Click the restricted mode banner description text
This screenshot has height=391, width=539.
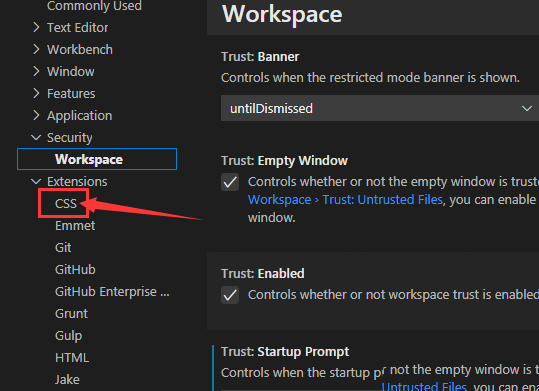tap(370, 78)
